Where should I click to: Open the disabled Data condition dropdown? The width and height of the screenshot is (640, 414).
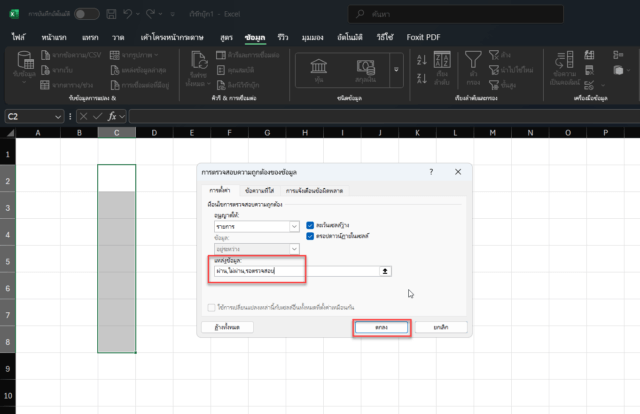[x=294, y=249]
